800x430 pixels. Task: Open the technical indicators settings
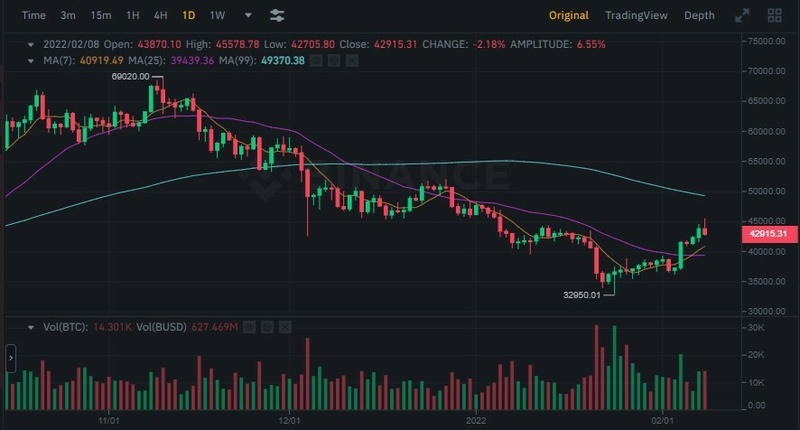pyautogui.click(x=277, y=16)
